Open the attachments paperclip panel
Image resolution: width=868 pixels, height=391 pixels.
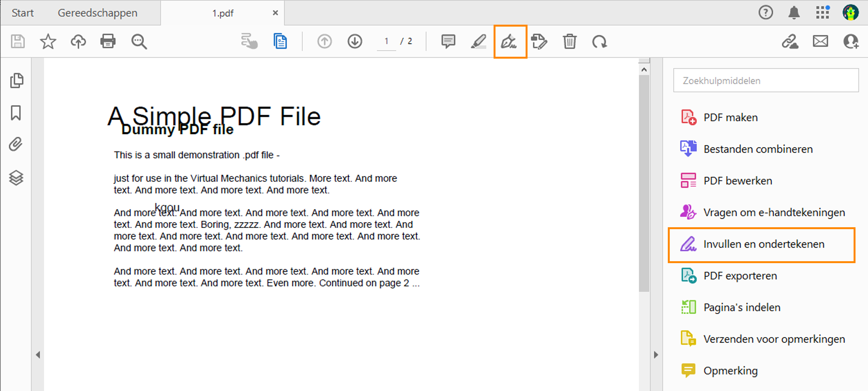tap(16, 144)
